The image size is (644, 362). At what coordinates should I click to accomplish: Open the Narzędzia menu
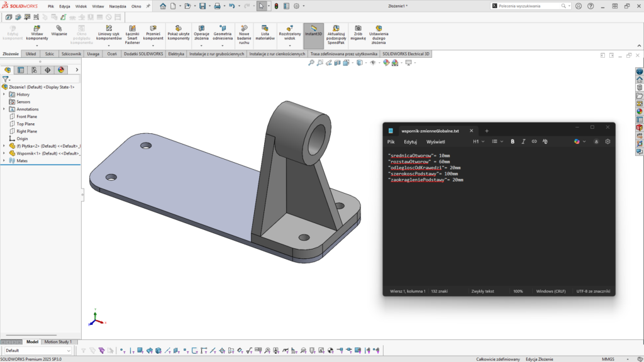[x=118, y=6]
